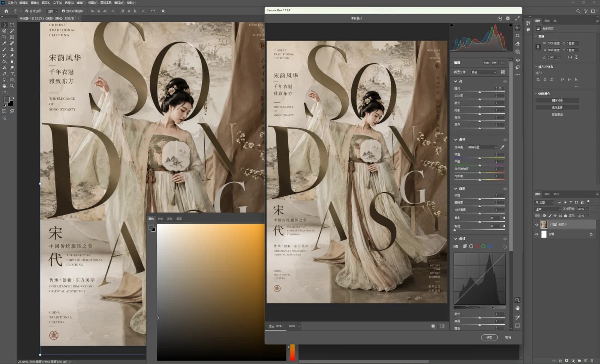Select the Camera Raw red-eye removal tool
Screen dimensions: 600x364
(517, 60)
